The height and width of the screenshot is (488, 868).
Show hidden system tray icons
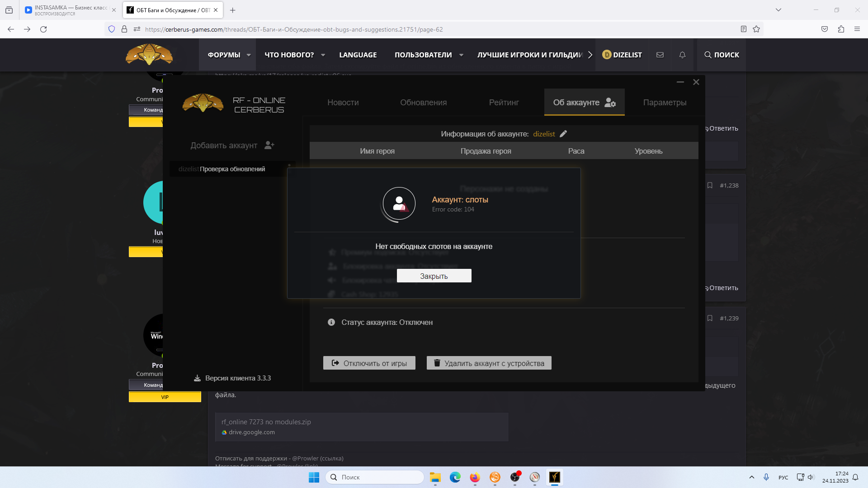pos(752,478)
